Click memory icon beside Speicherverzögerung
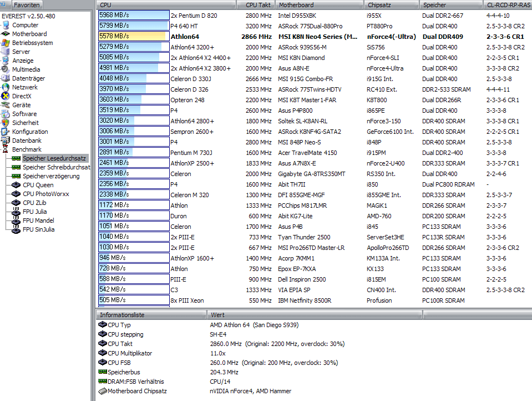The image size is (532, 401). [16, 176]
